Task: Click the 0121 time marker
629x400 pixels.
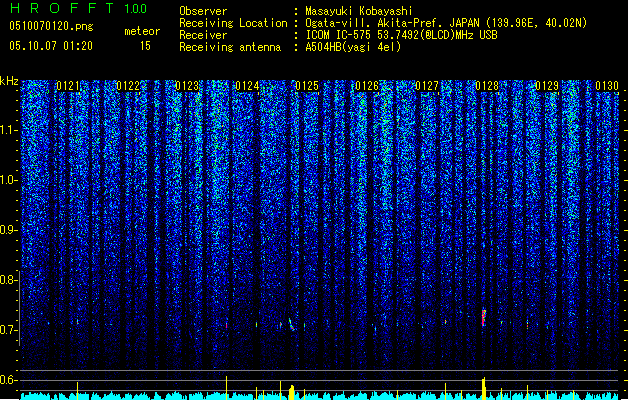Action: point(68,86)
